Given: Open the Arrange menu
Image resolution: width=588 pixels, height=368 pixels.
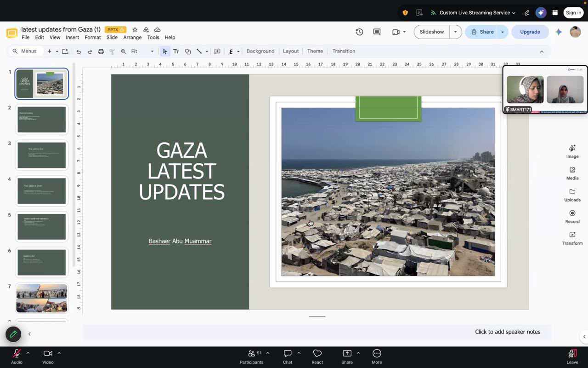Looking at the screenshot, I should (x=132, y=38).
